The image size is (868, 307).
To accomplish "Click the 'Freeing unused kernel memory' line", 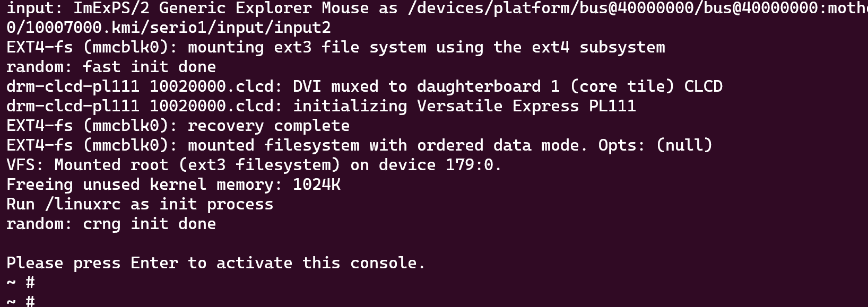I will (x=173, y=185).
